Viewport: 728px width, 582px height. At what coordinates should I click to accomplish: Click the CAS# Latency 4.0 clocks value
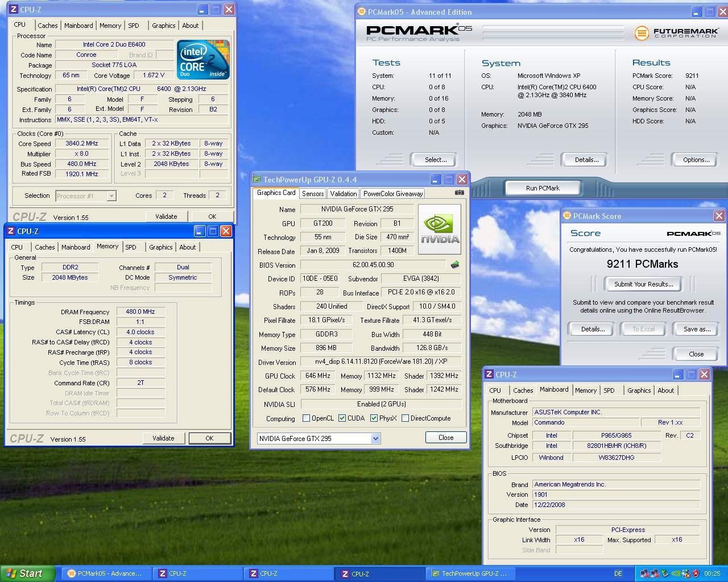[x=140, y=332]
